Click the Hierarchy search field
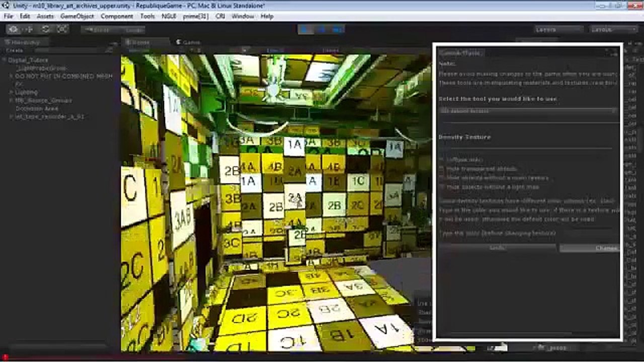The height and width of the screenshot is (362, 644). [x=73, y=50]
